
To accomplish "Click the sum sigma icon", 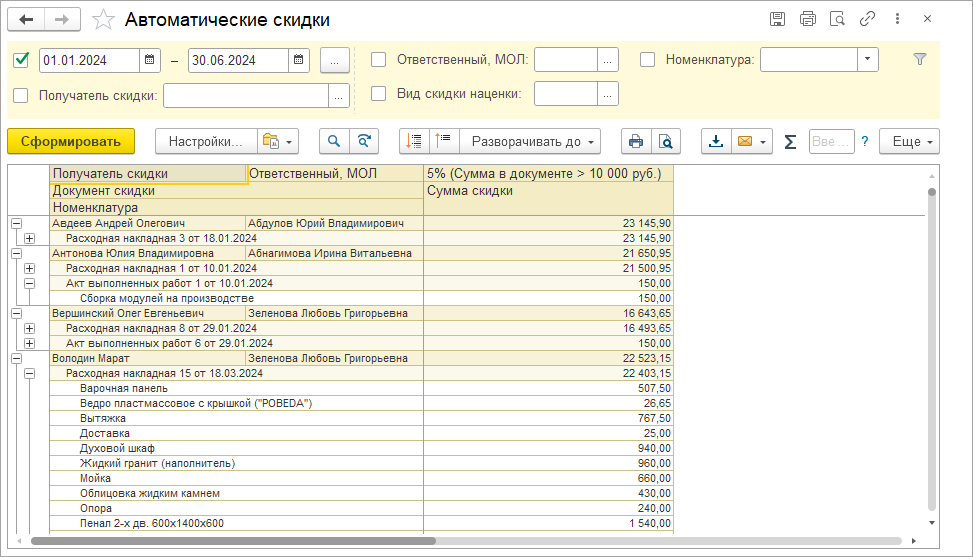I will (x=790, y=142).
